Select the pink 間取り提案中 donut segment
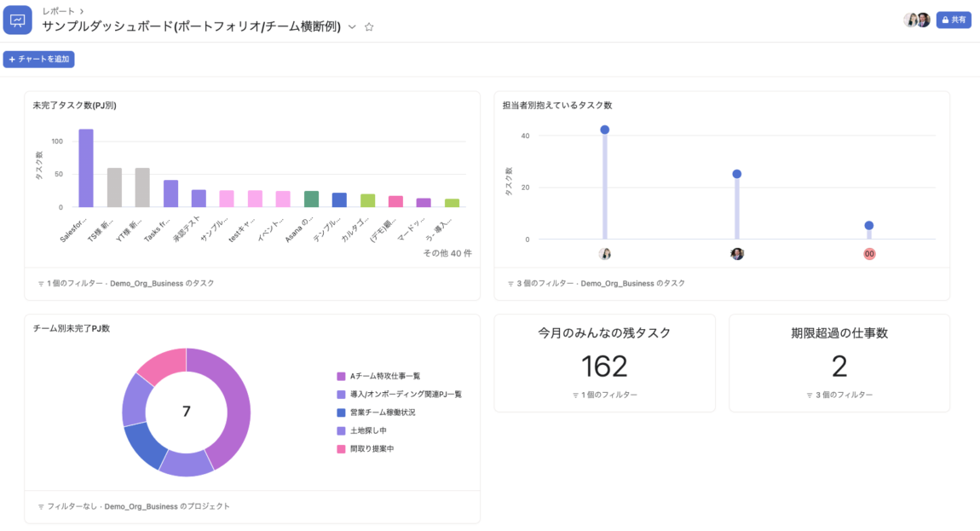980x531 pixels. pos(167,356)
